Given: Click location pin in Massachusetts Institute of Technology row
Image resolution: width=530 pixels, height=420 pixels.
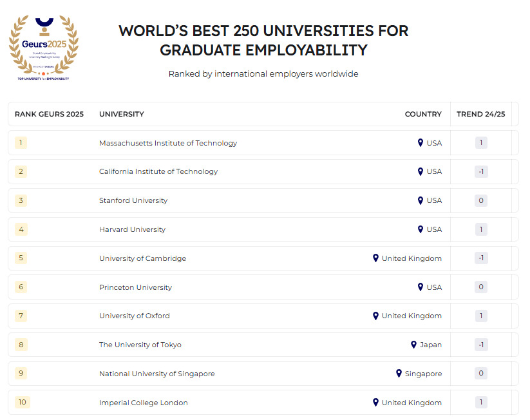Looking at the screenshot, I should click(421, 143).
